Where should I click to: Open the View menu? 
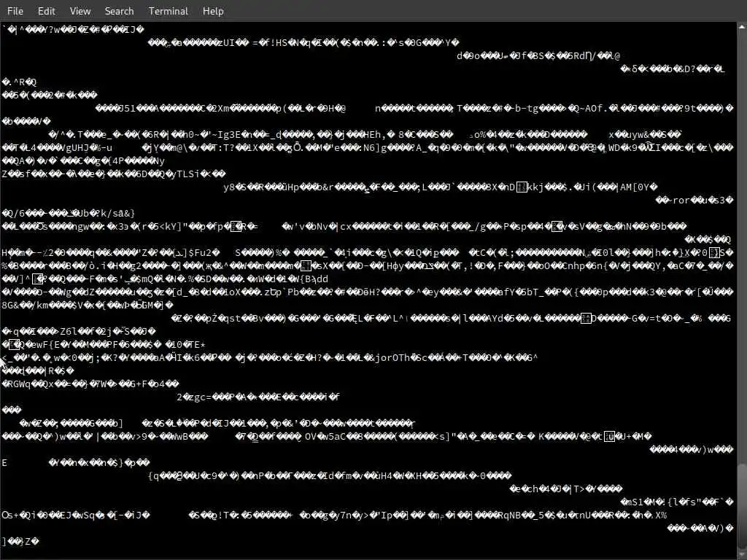(80, 11)
